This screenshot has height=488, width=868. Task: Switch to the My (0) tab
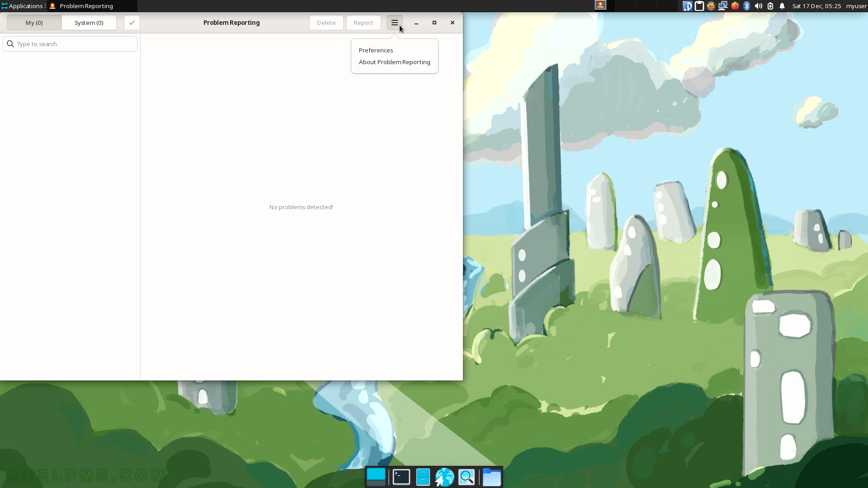point(34,23)
